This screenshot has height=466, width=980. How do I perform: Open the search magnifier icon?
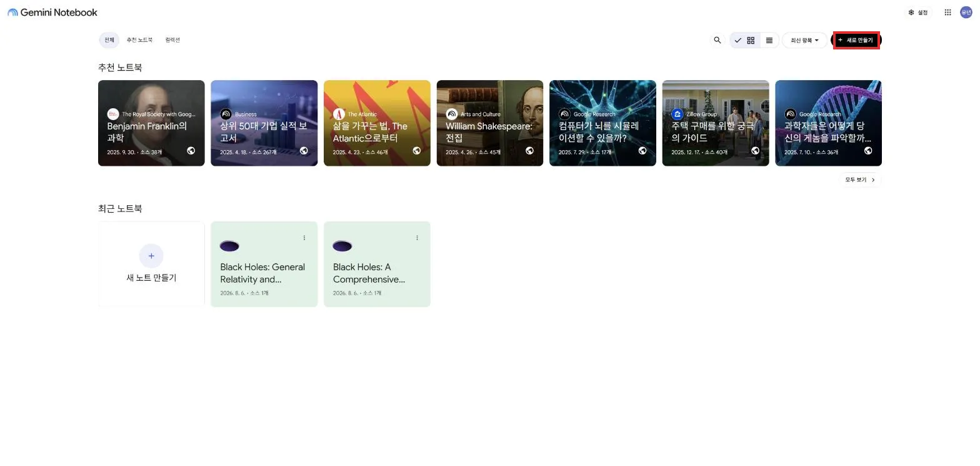(717, 40)
